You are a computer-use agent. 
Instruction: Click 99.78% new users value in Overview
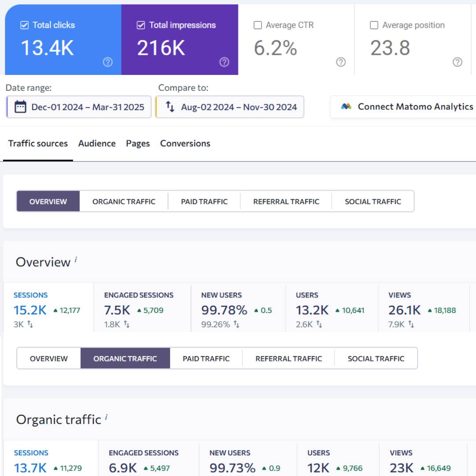coord(224,310)
